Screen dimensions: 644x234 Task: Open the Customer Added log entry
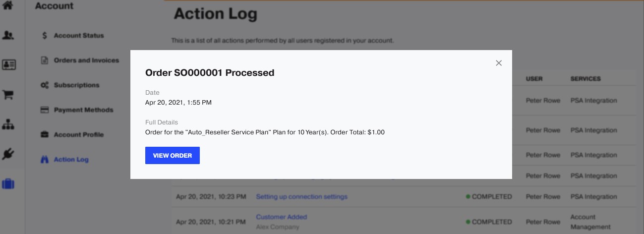pos(281,217)
